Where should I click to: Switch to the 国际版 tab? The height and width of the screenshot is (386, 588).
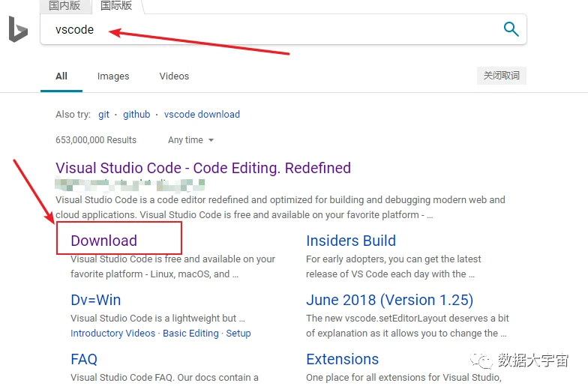pos(116,5)
